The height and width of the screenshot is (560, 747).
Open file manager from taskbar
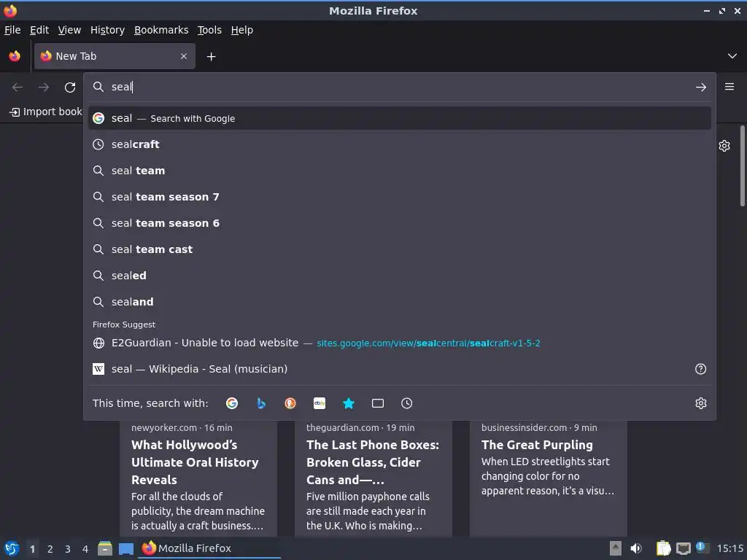pyautogui.click(x=105, y=548)
